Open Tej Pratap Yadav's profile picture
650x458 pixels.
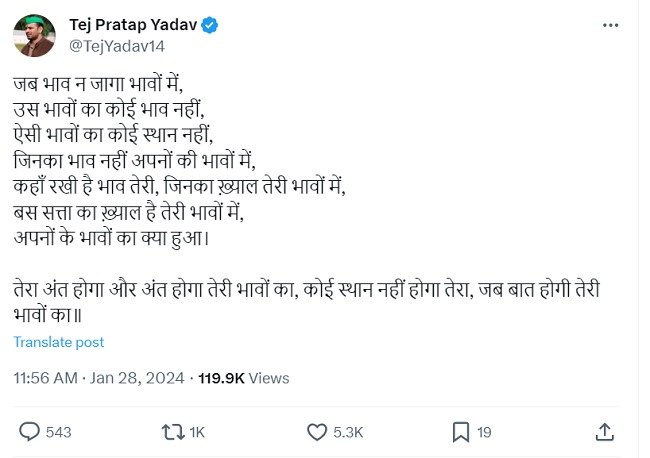pyautogui.click(x=34, y=35)
